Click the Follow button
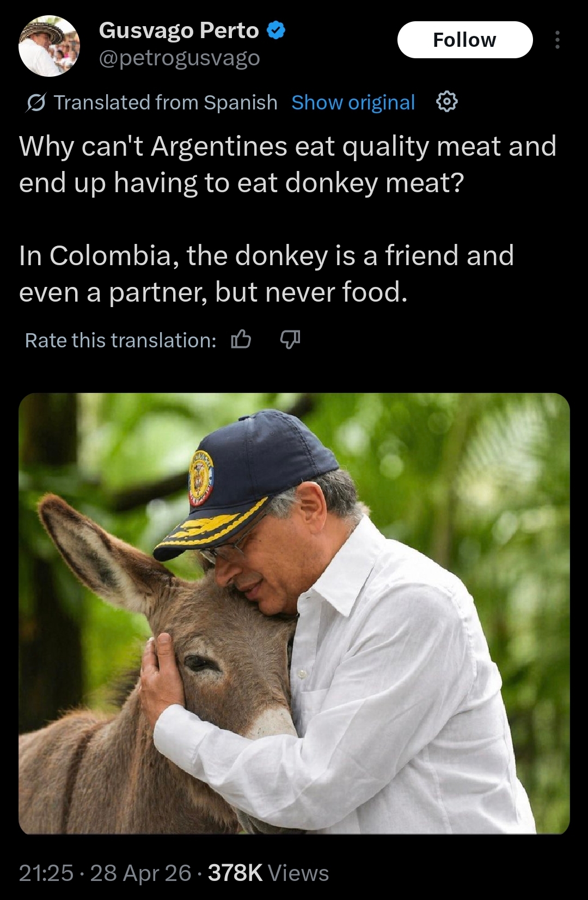Viewport: 588px width, 900px height. [465, 40]
